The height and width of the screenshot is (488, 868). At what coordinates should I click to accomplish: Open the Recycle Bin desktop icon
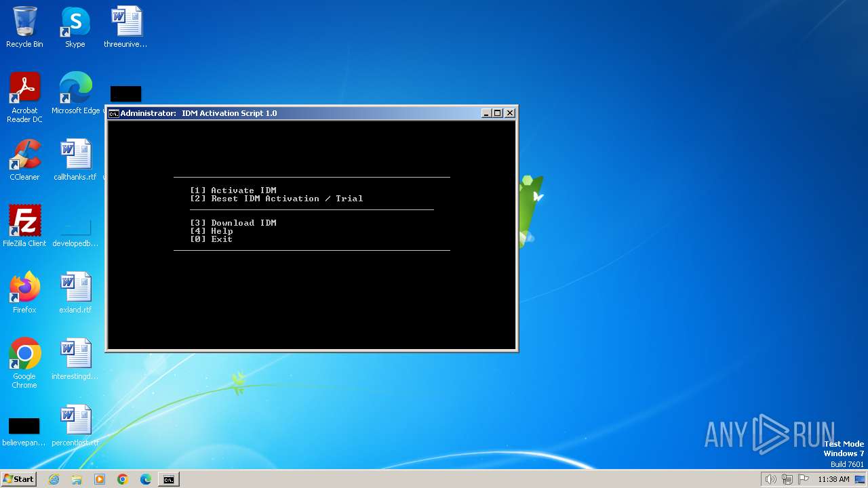[x=24, y=27]
